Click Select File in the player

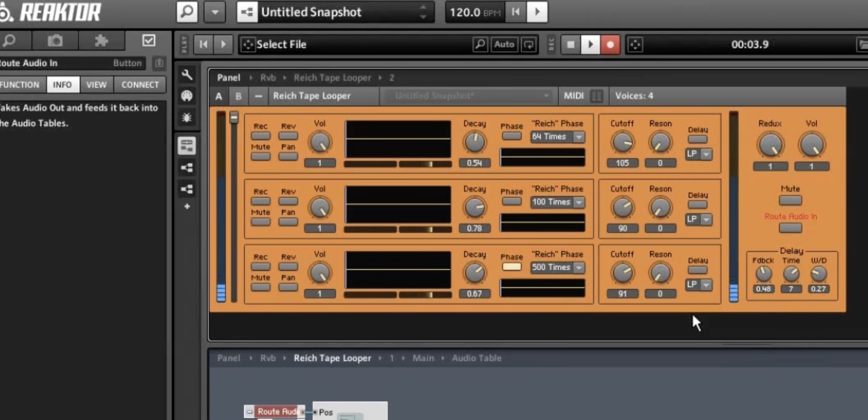(281, 44)
